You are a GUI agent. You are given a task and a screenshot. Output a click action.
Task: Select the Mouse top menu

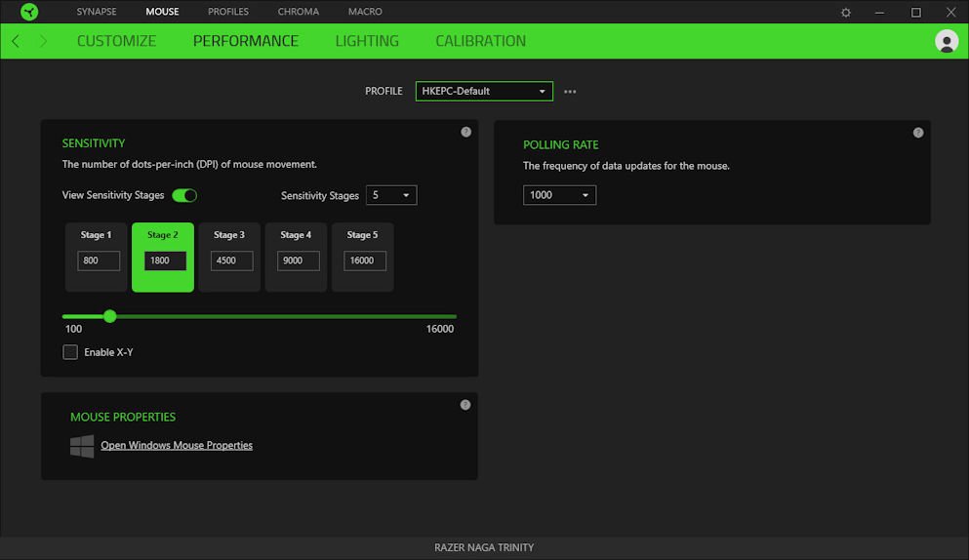coord(163,12)
